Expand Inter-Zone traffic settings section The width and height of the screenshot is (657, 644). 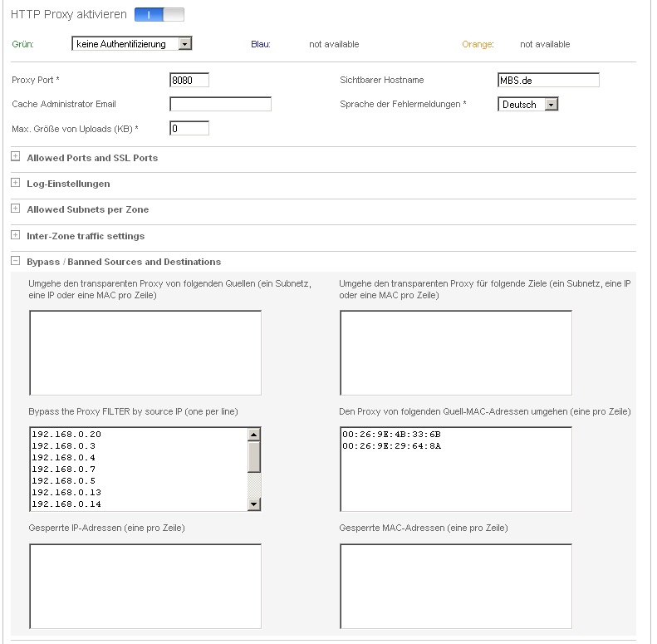(x=15, y=236)
